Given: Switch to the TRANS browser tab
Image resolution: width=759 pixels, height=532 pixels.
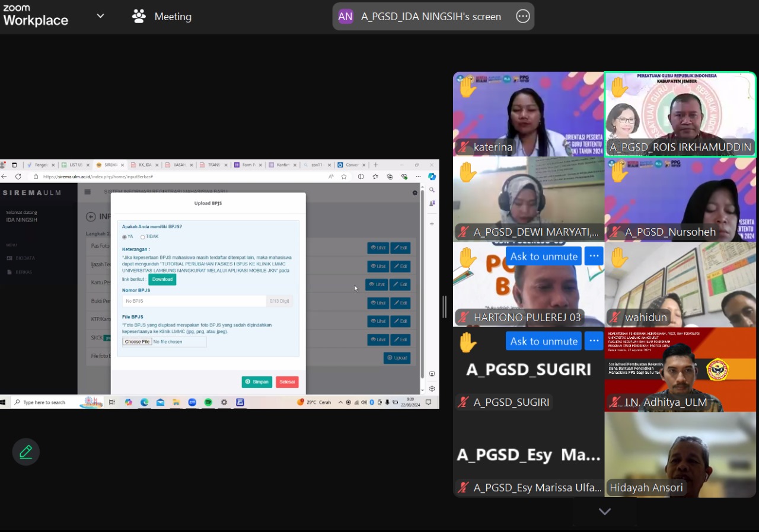Looking at the screenshot, I should 213,165.
